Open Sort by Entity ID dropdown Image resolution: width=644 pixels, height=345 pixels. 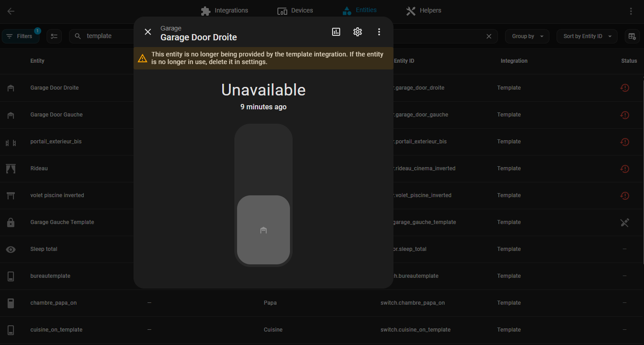587,36
